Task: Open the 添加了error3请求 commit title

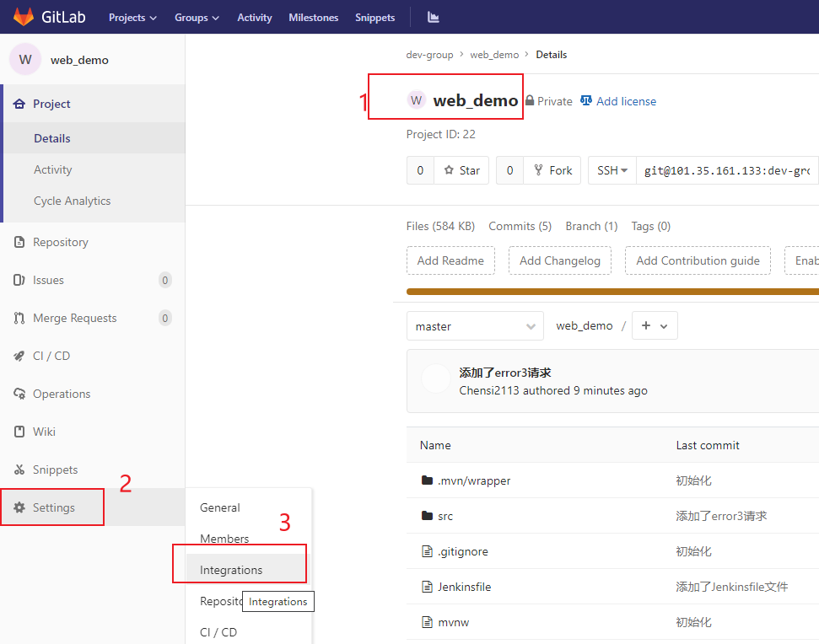Action: (504, 373)
